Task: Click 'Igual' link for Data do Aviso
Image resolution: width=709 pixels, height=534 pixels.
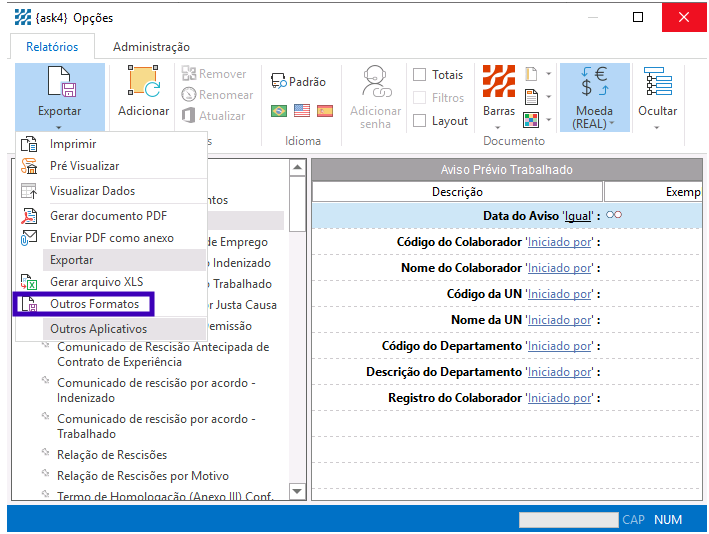Action: [578, 216]
